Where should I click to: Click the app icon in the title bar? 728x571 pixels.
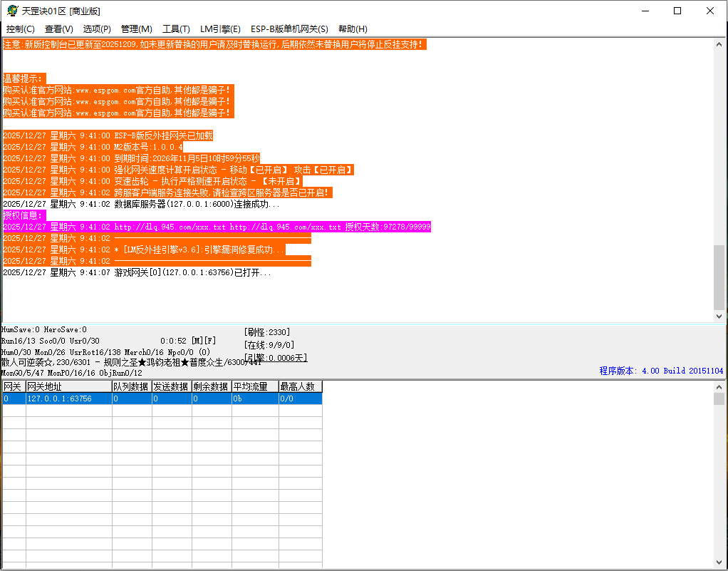coord(12,11)
